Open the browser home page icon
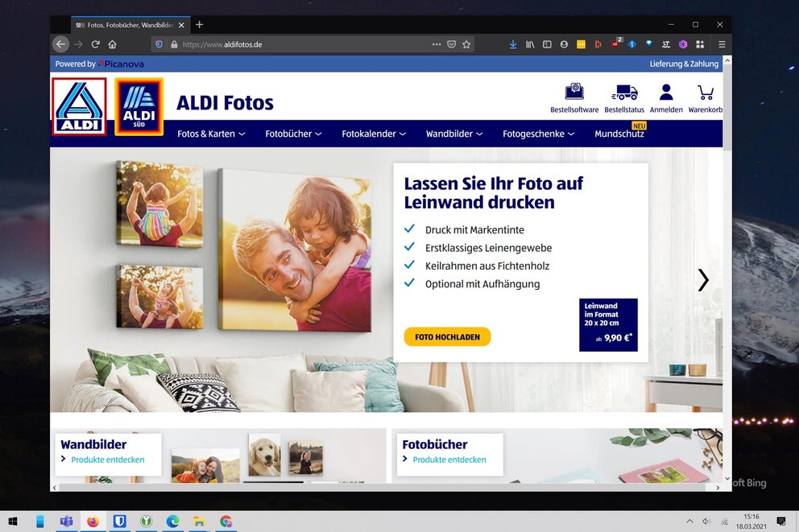Viewport: 799px width, 532px height. tap(112, 44)
